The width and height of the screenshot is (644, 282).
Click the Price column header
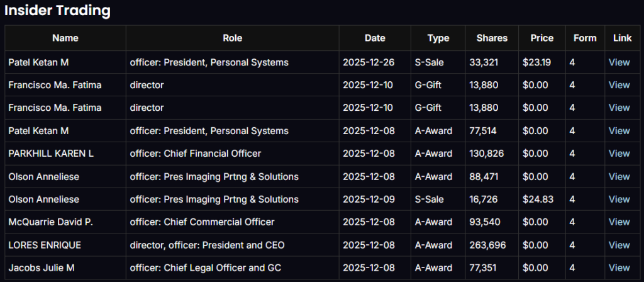[x=541, y=38]
